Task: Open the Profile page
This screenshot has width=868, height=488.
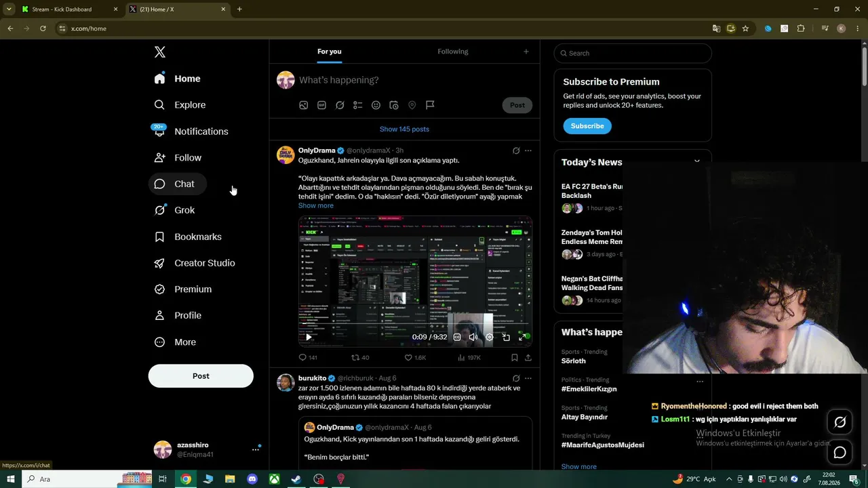Action: [x=178, y=315]
